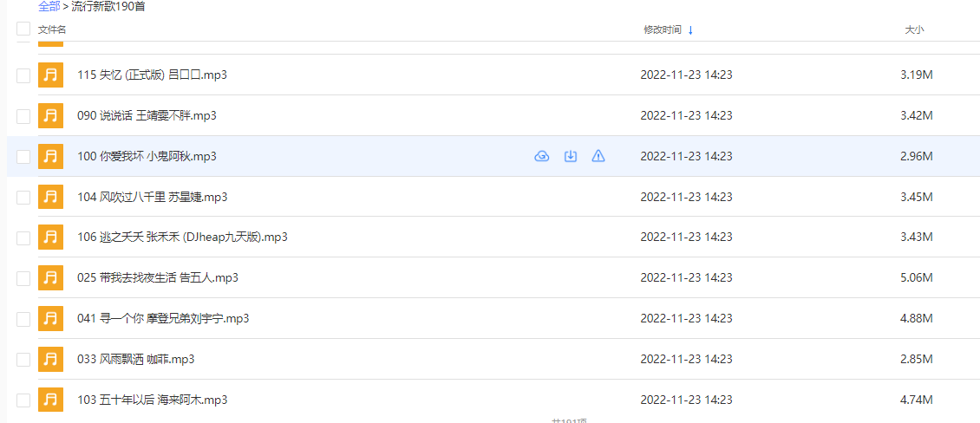The image size is (980, 423).
Task: Open file 106 逃之夭夭 张禾禾.mp3
Action: [x=182, y=238]
